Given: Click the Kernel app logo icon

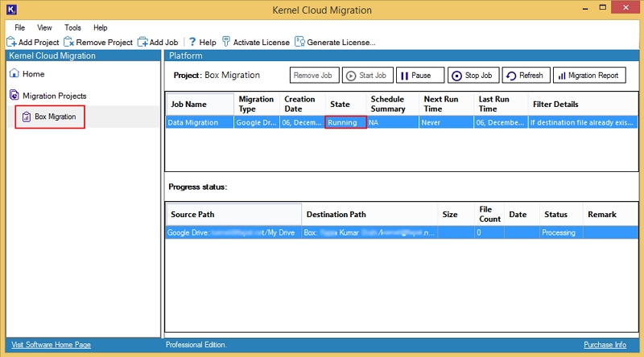Looking at the screenshot, I should point(11,10).
